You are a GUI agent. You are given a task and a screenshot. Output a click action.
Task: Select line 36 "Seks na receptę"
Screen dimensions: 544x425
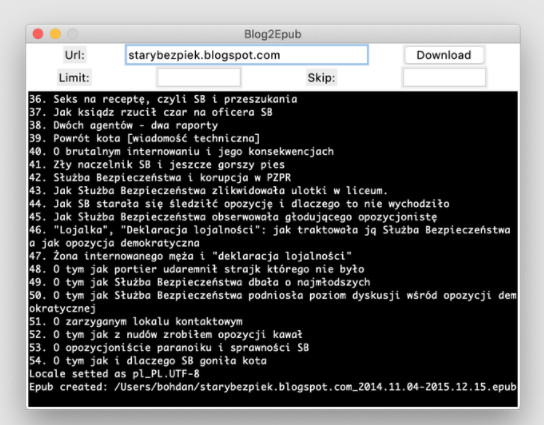click(163, 99)
